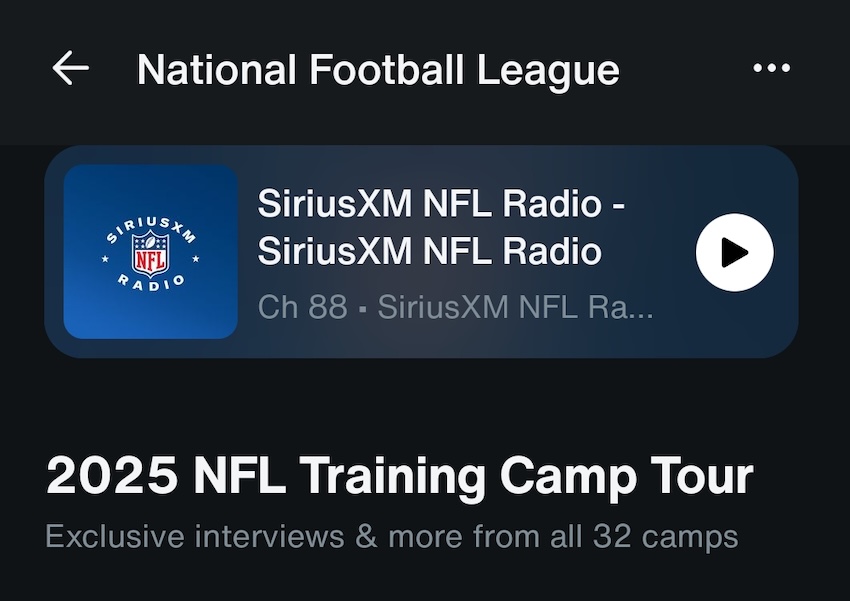Tap the SiriusXM NFL Radio logo thumbnail

point(151,252)
